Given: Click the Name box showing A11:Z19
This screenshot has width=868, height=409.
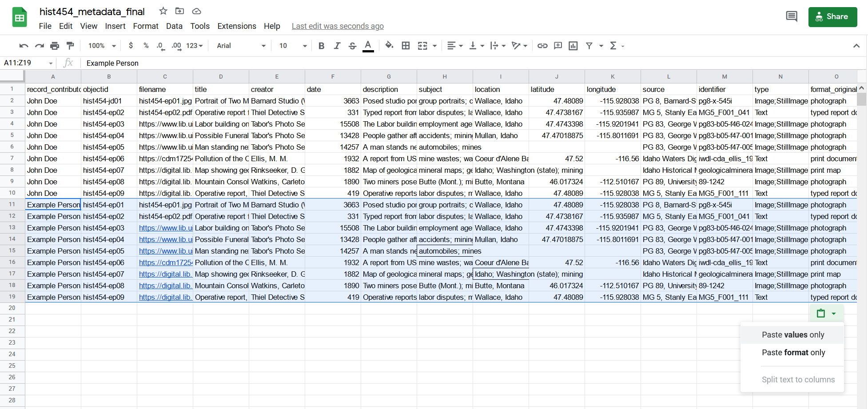Looking at the screenshot, I should point(28,63).
